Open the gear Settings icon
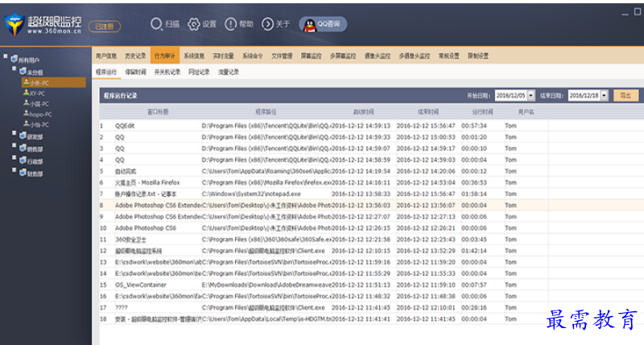644x345 pixels. [193, 24]
